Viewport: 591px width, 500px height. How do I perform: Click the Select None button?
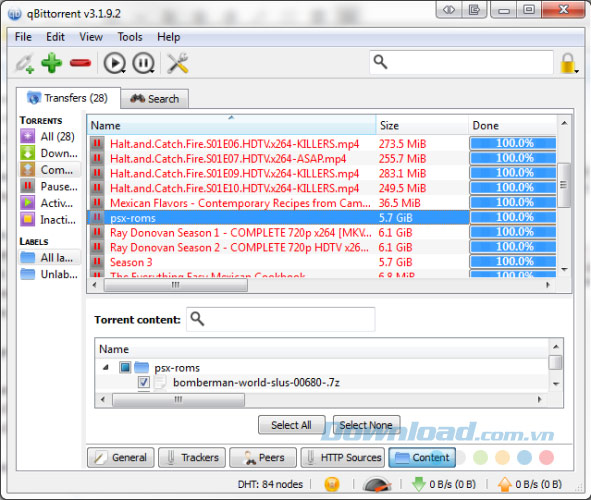click(366, 425)
